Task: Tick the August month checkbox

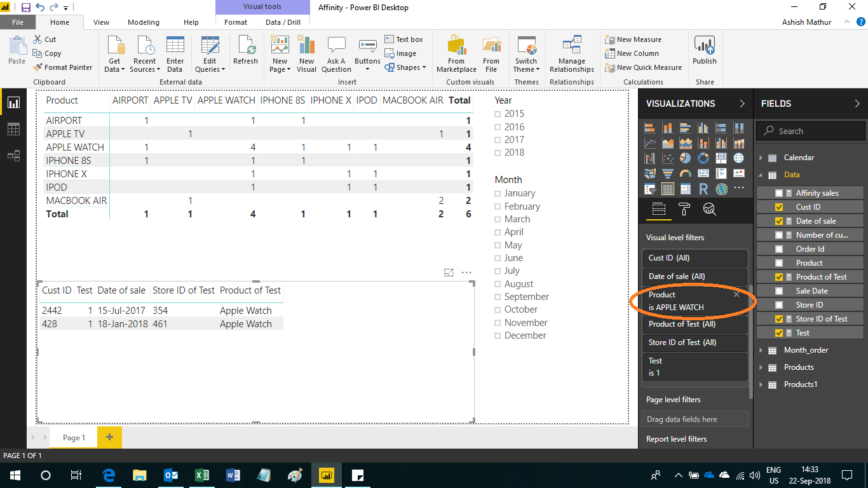Action: pyautogui.click(x=498, y=284)
